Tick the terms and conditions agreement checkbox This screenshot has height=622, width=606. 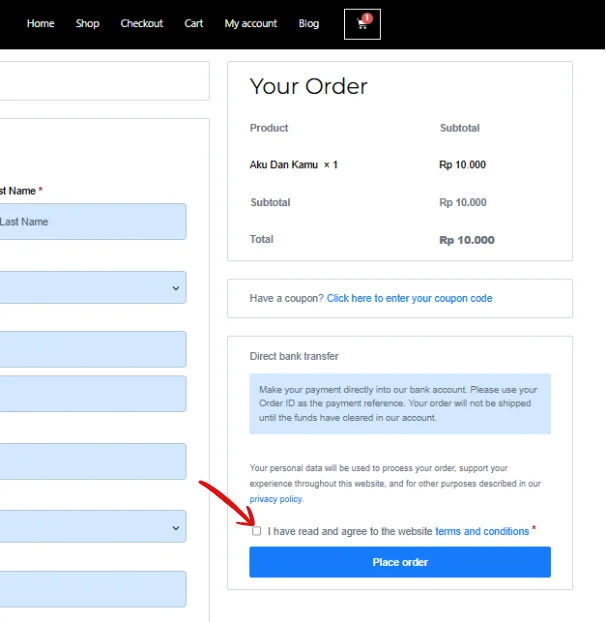click(257, 531)
